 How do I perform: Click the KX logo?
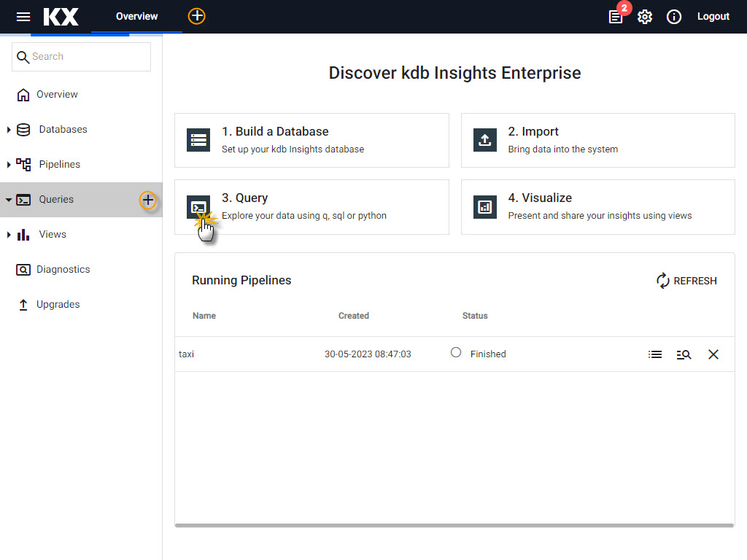[61, 17]
